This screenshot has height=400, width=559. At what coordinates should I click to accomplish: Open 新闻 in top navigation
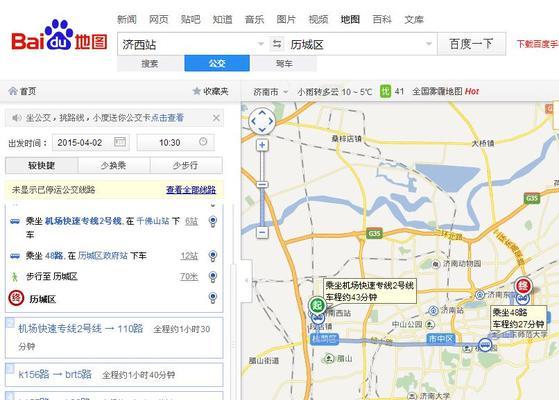click(x=127, y=19)
